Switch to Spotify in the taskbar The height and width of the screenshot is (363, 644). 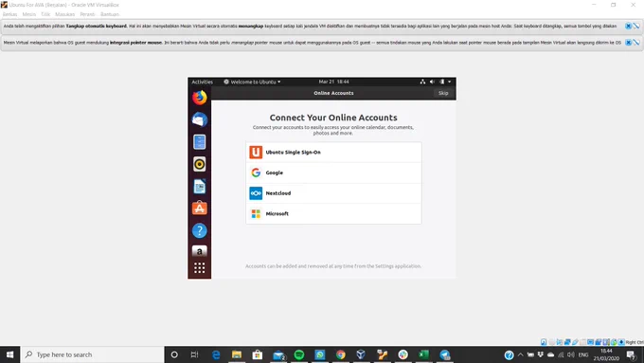299,354
